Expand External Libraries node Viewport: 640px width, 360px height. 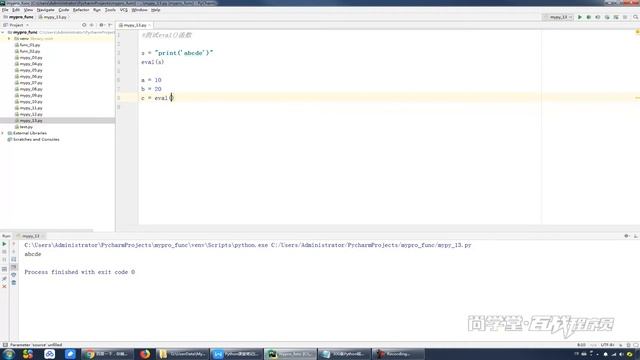coord(3,133)
